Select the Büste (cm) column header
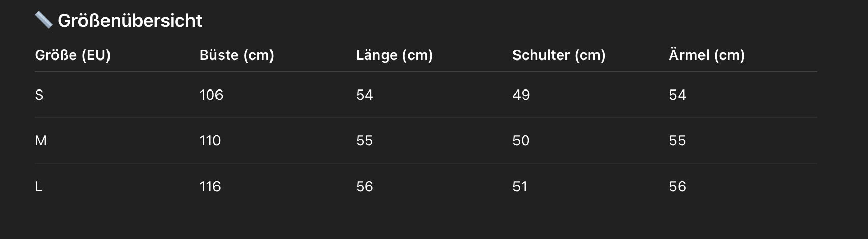868x239 pixels. [237, 55]
